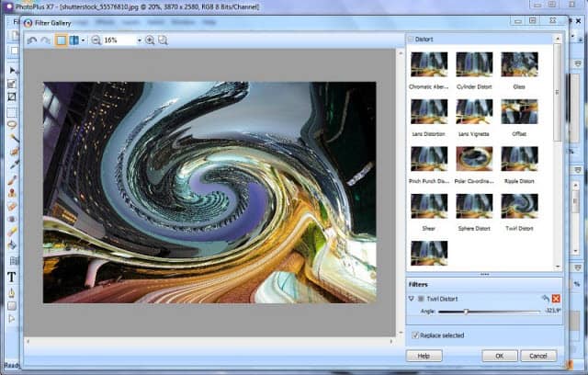Select the Text tool in left toolbar

click(12, 277)
